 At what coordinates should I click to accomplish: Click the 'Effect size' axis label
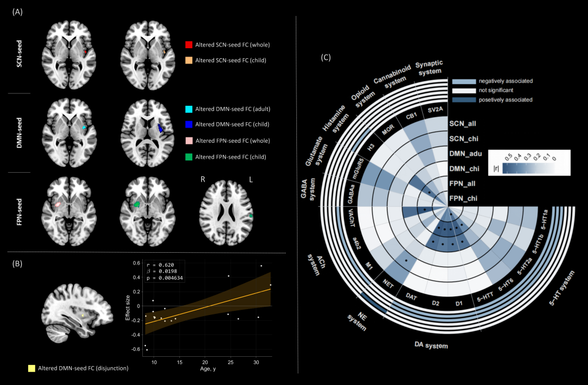pyautogui.click(x=128, y=308)
